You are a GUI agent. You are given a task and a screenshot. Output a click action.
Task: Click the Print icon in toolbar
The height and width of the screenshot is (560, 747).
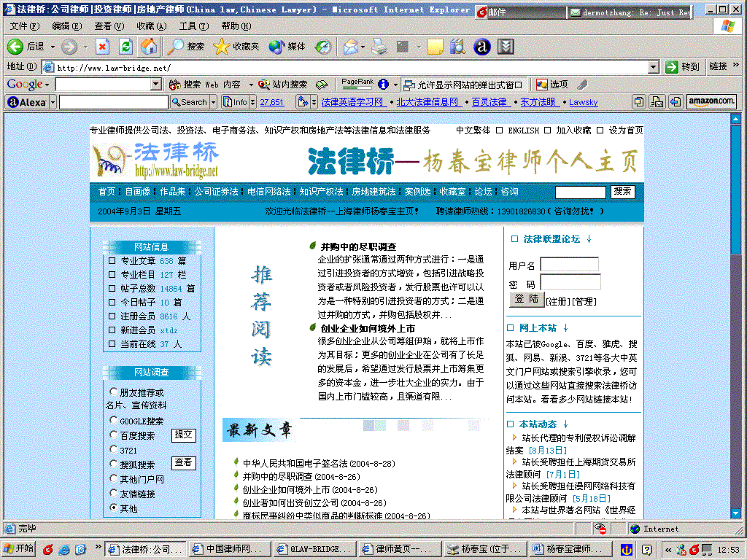[379, 47]
